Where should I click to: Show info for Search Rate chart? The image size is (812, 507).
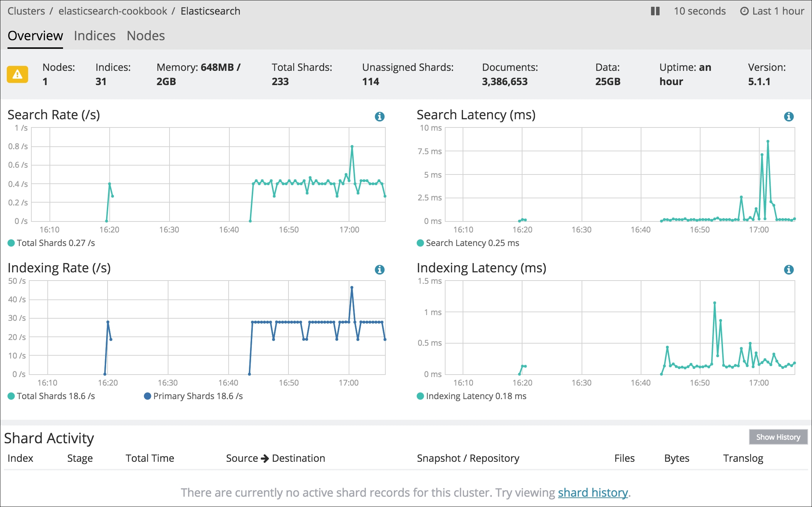[380, 116]
